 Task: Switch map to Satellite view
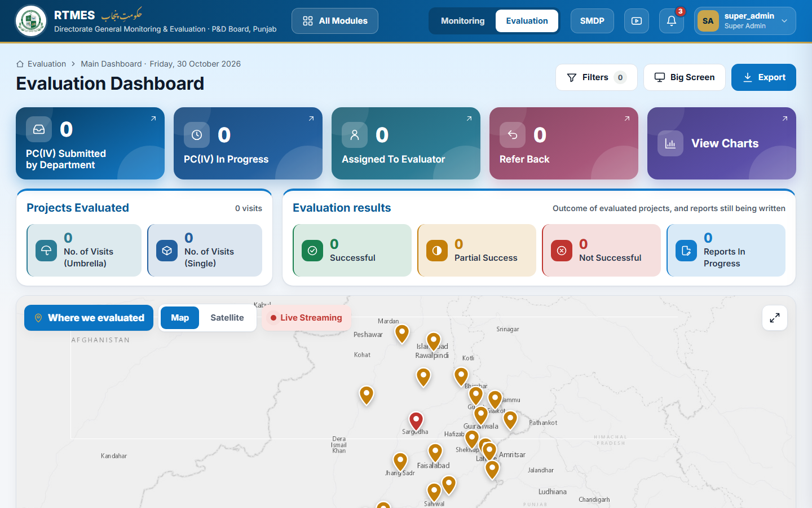pos(227,318)
